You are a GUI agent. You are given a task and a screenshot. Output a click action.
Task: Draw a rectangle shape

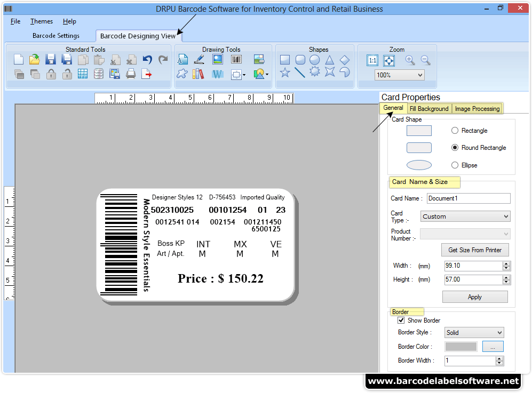click(x=285, y=60)
